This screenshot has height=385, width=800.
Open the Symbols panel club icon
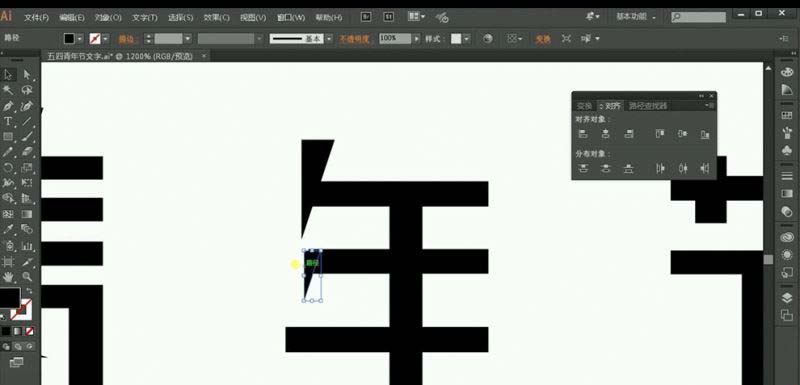point(787,151)
